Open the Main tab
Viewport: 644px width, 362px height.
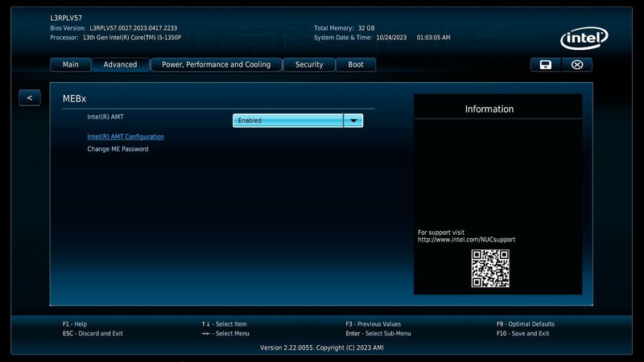71,64
